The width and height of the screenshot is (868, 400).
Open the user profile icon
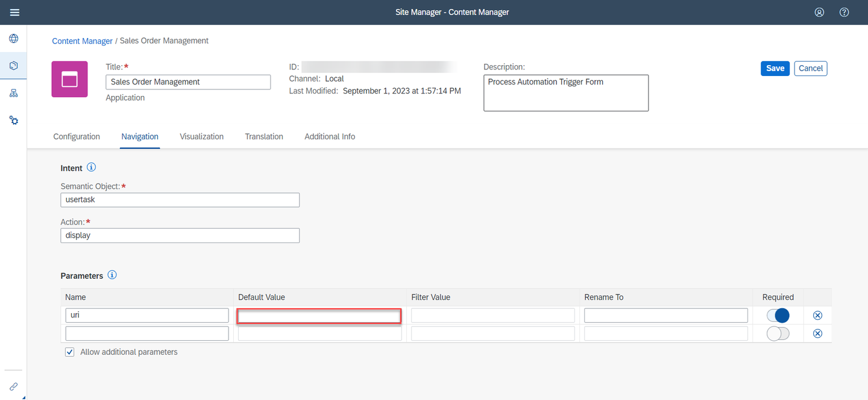click(x=819, y=12)
